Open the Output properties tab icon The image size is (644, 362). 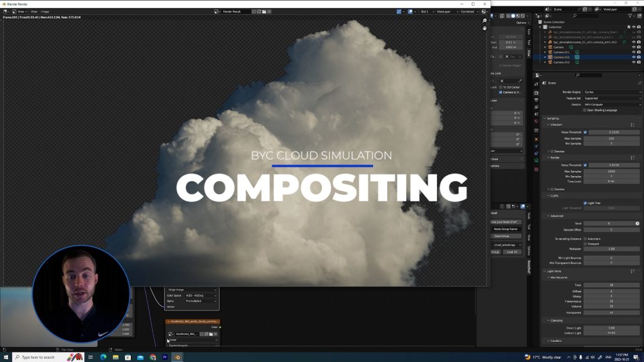(536, 100)
